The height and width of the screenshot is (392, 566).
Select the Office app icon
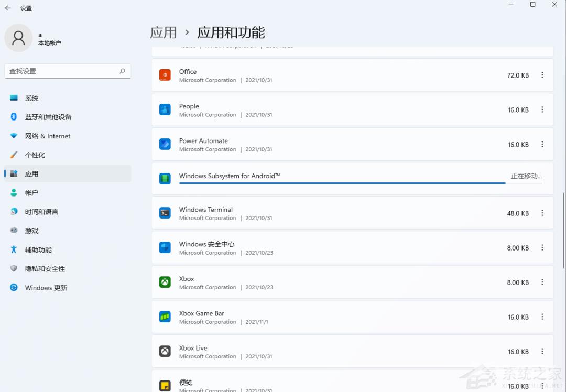(x=165, y=75)
